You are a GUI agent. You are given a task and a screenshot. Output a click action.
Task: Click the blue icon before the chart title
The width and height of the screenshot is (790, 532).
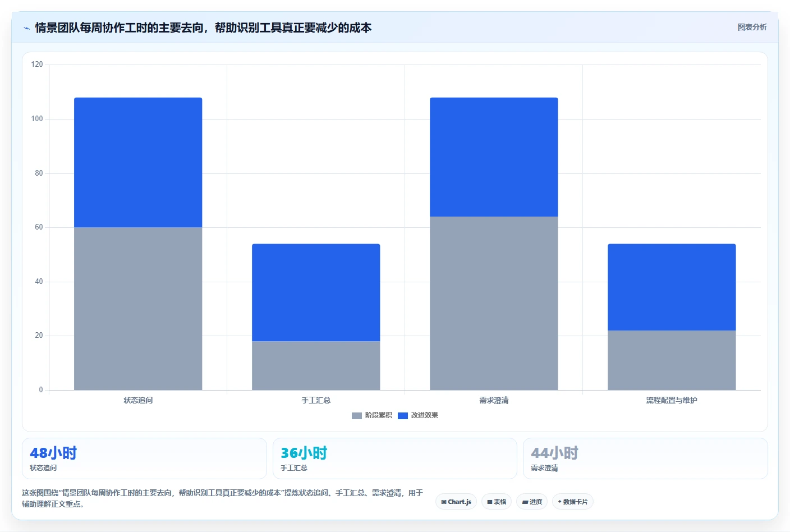[26, 28]
